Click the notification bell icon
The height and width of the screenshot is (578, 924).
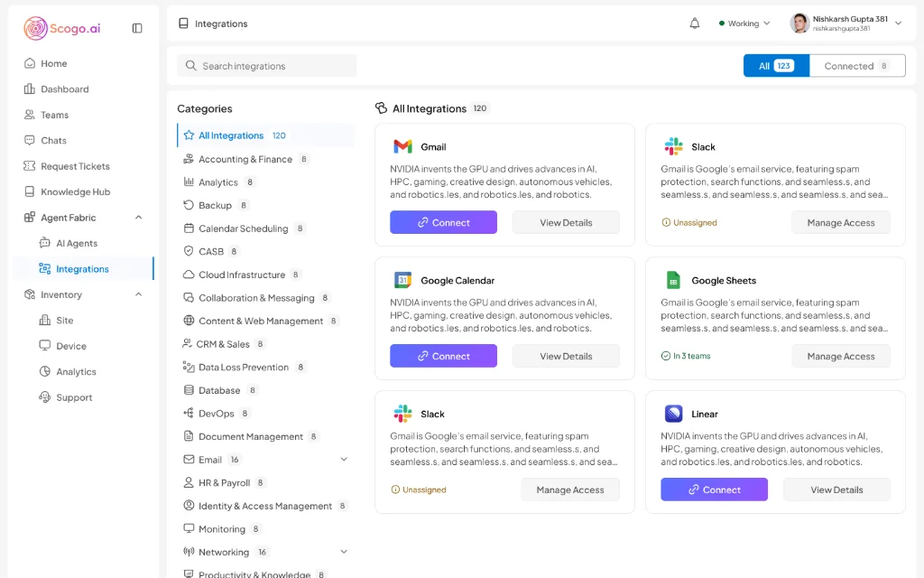point(694,23)
